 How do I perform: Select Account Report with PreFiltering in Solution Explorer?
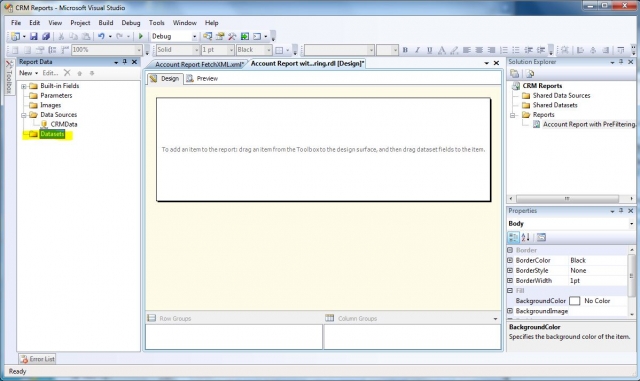click(589, 124)
